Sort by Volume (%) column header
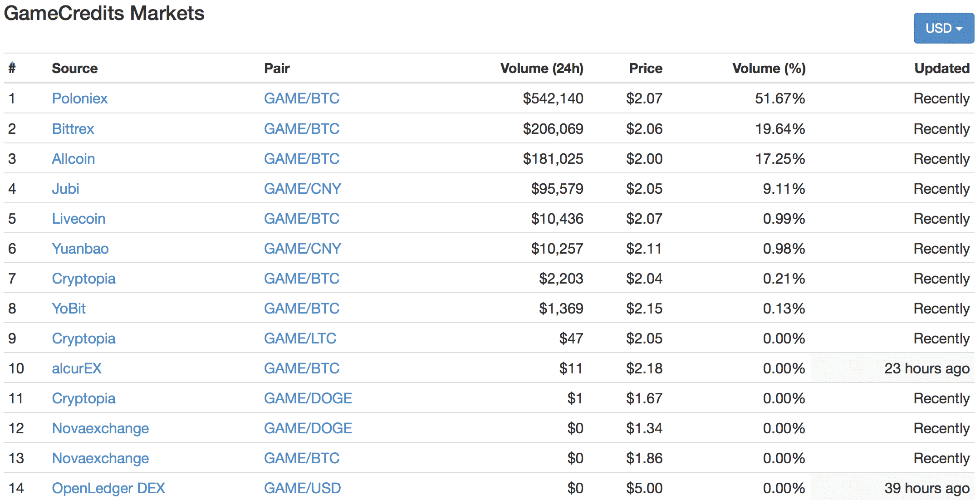Image resolution: width=980 pixels, height=500 pixels. (769, 68)
